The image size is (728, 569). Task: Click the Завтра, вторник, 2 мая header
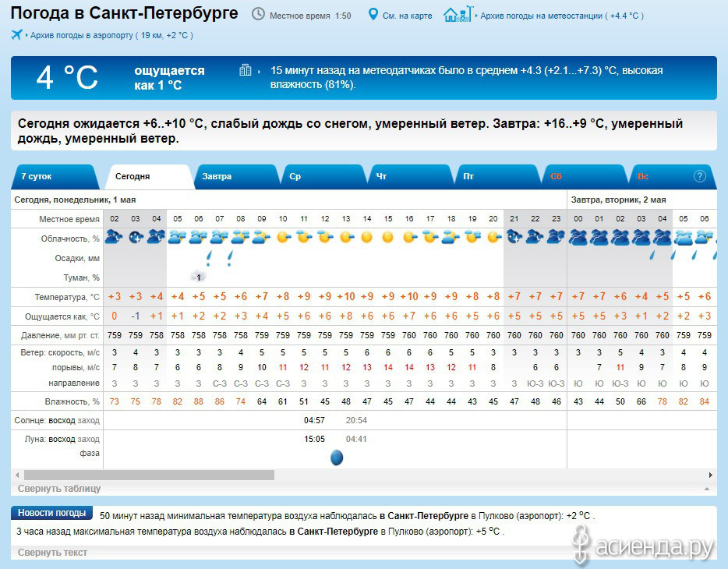[x=618, y=200]
